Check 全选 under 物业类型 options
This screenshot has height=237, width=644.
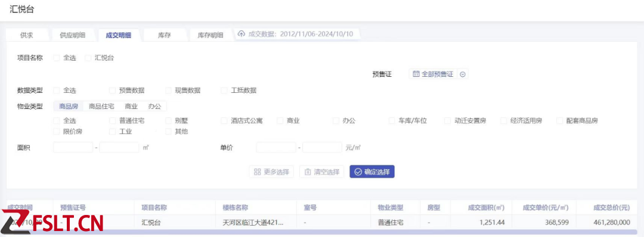coord(57,120)
